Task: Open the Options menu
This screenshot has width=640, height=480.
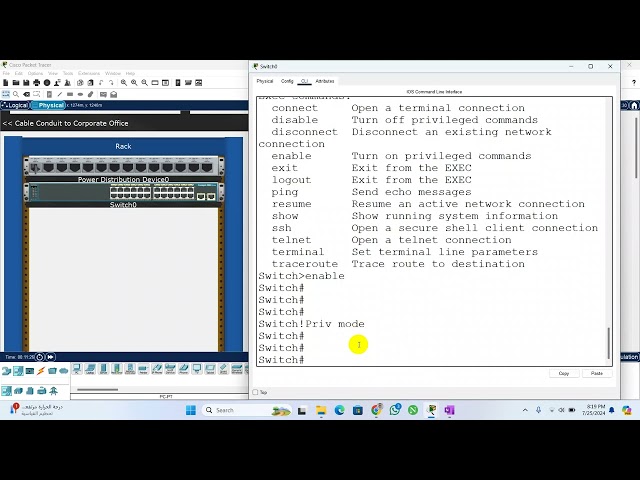Action: point(36,73)
